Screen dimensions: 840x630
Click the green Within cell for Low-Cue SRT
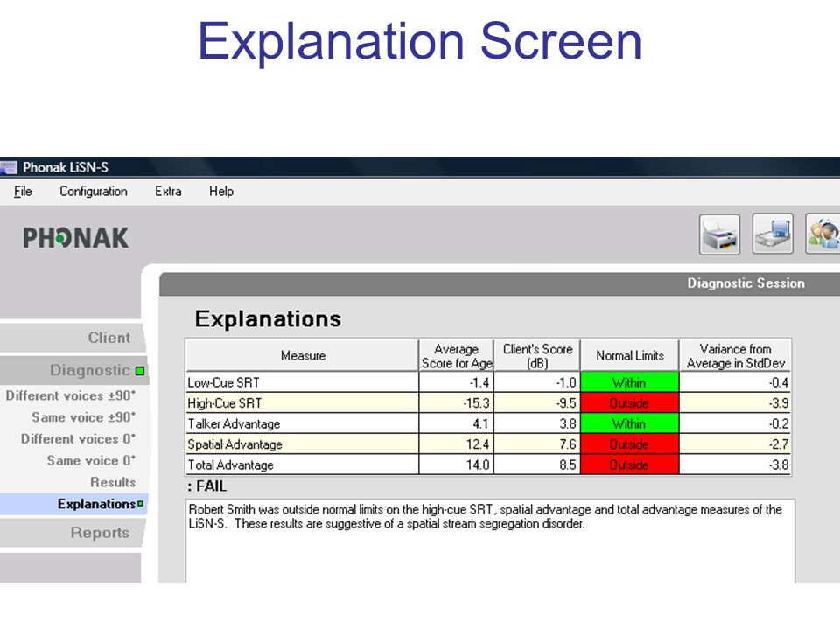coord(629,382)
